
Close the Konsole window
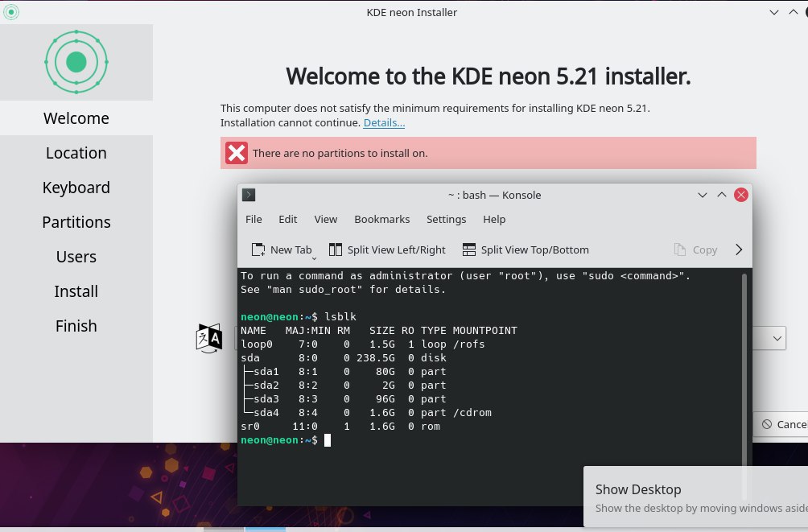pyautogui.click(x=741, y=195)
